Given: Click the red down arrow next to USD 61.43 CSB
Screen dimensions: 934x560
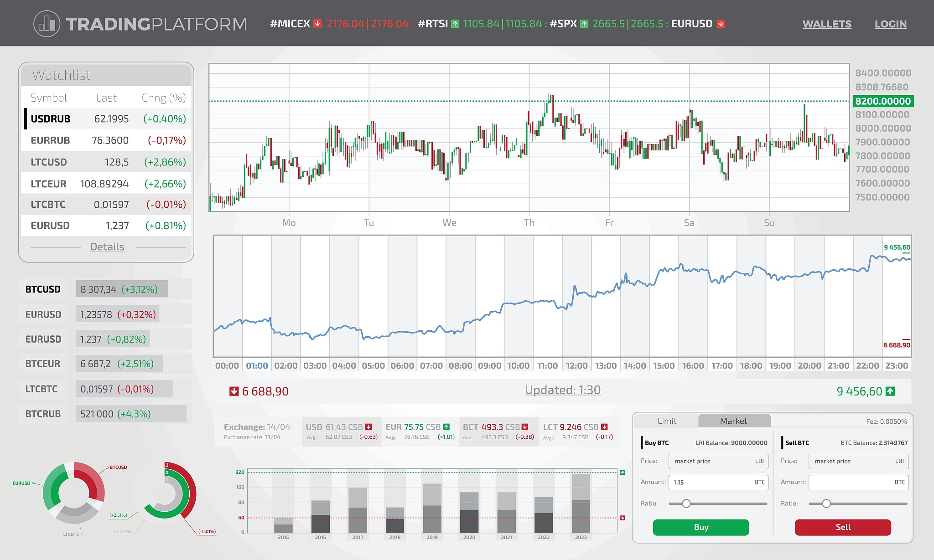Looking at the screenshot, I should coord(368,427).
